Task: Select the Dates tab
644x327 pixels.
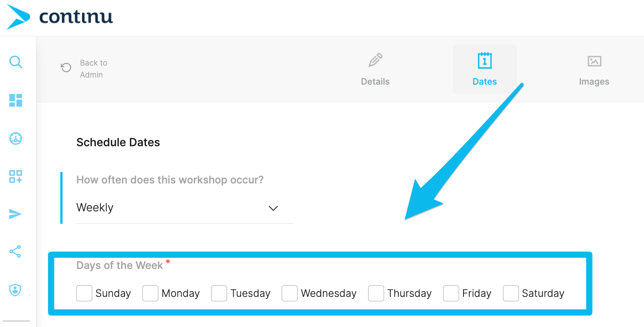Action: point(484,70)
